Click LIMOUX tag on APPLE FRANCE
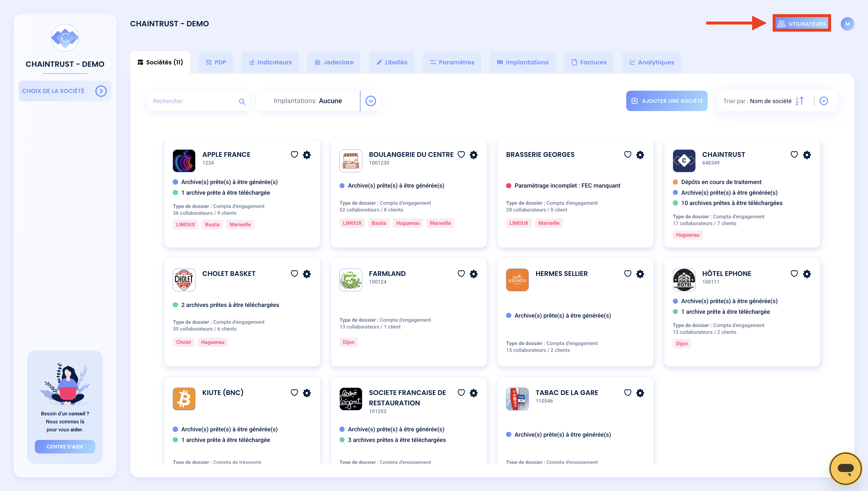The width and height of the screenshot is (868, 491). tap(185, 225)
